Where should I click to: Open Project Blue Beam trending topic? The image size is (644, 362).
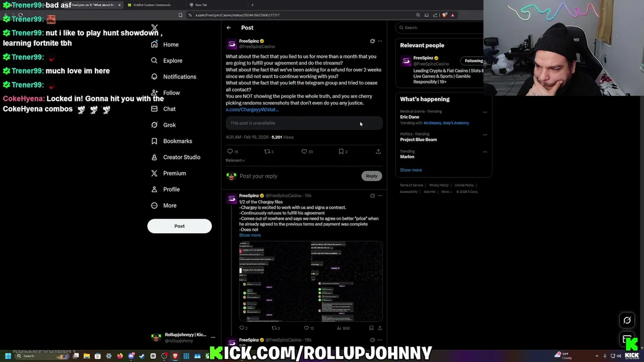[x=418, y=140]
